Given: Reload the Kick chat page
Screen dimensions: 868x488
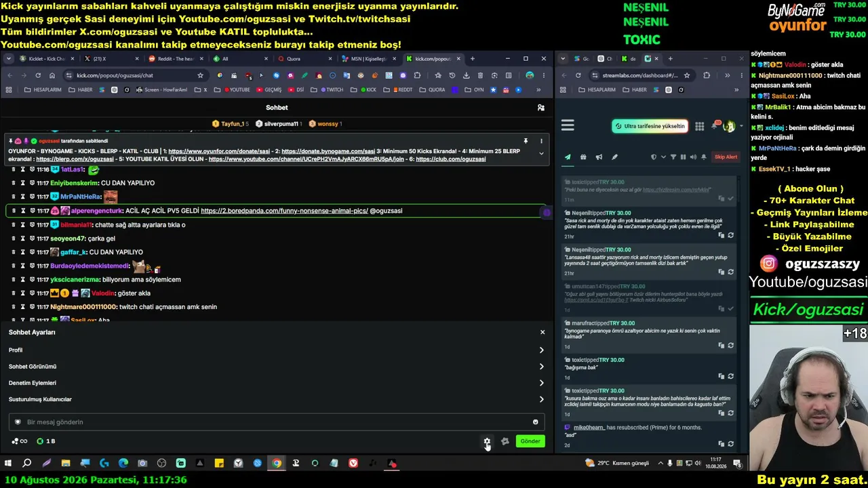Looking at the screenshot, I should click(38, 75).
